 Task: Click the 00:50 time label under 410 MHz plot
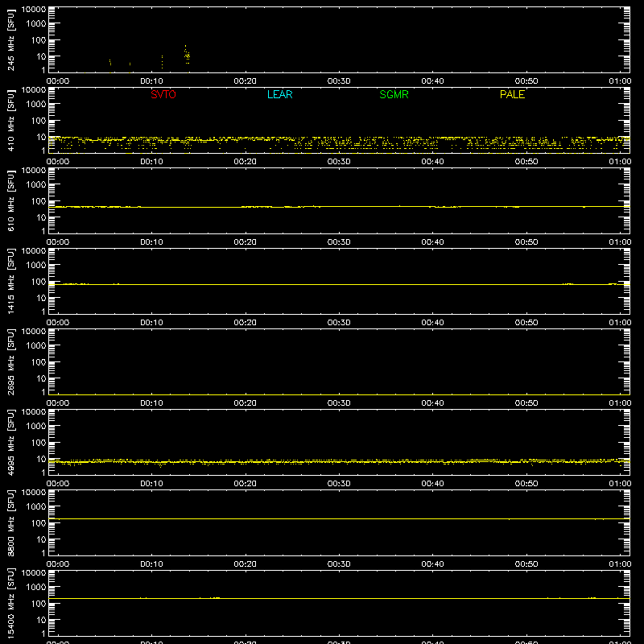(x=526, y=162)
